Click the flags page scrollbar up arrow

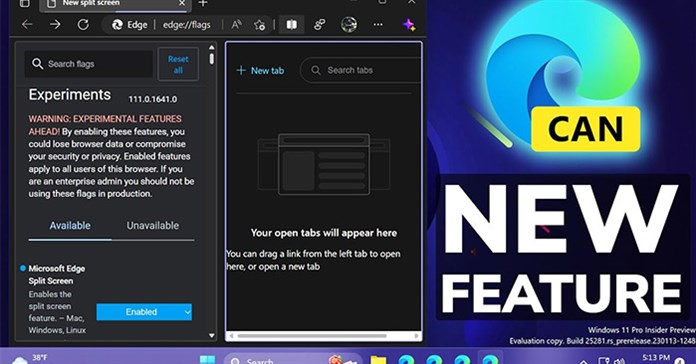click(212, 47)
